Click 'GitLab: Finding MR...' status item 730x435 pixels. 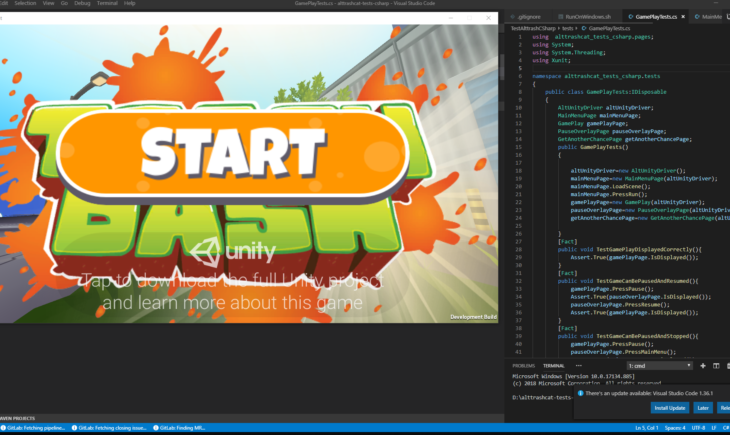point(179,428)
